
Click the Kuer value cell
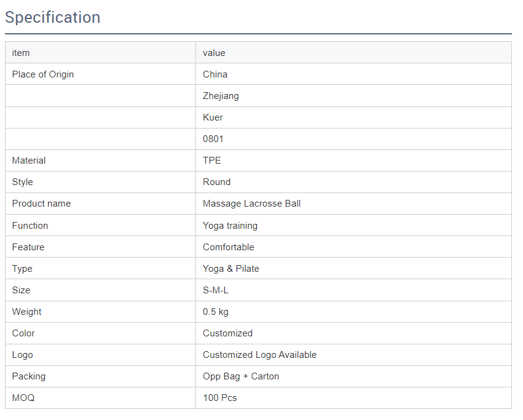213,117
